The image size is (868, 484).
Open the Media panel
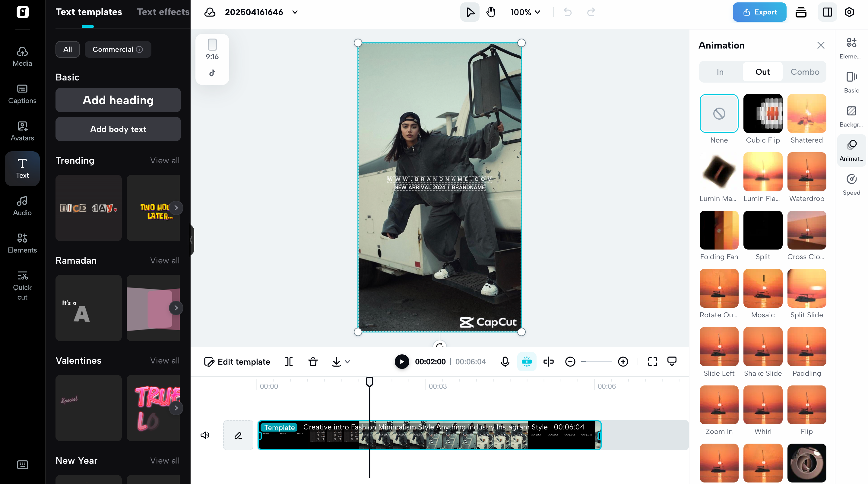[x=22, y=55]
